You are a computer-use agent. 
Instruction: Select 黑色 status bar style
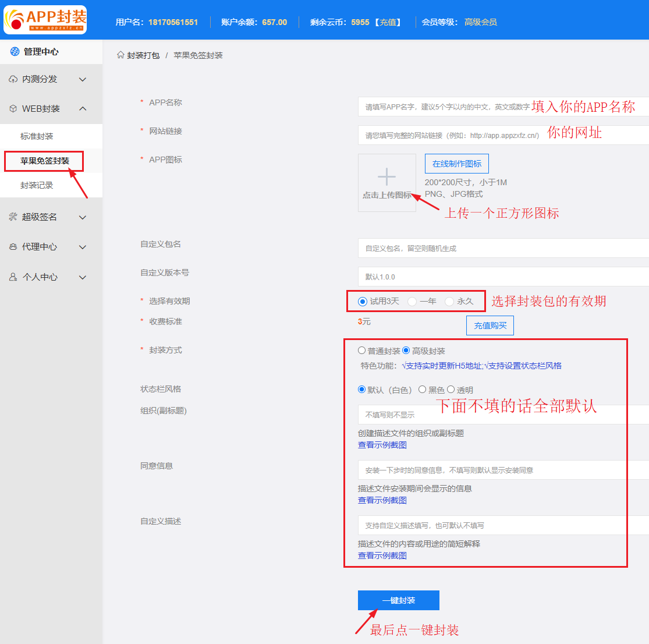tap(423, 390)
